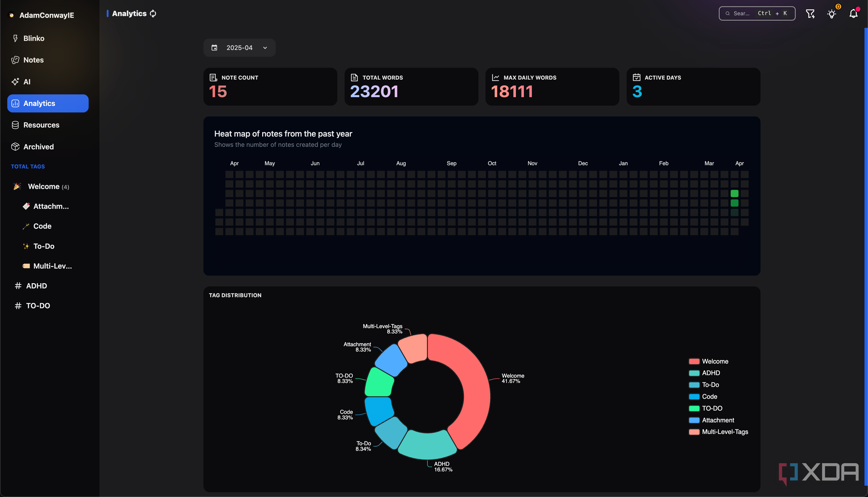This screenshot has width=868, height=497.
Task: Open the 2025-04 month dropdown chevron
Action: click(265, 48)
